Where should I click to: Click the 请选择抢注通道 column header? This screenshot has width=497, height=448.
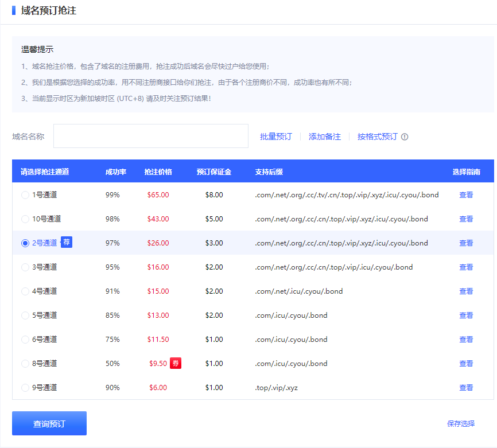[x=45, y=172]
